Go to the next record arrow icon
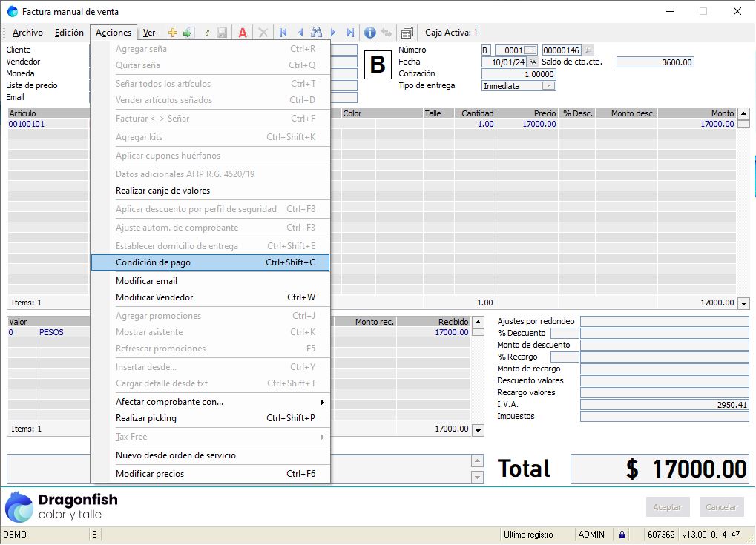Image resolution: width=756 pixels, height=545 pixels. coord(333,33)
